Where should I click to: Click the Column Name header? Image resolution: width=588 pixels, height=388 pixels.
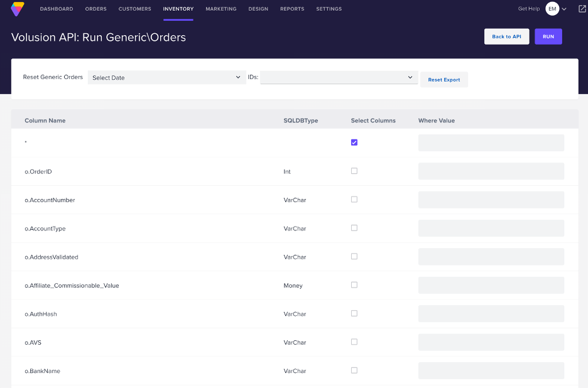coord(45,121)
